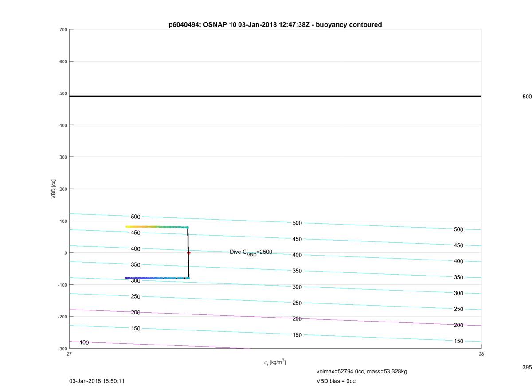Click the red plus marker on the dive profile
The height and width of the screenshot is (392, 532).
tap(188, 253)
